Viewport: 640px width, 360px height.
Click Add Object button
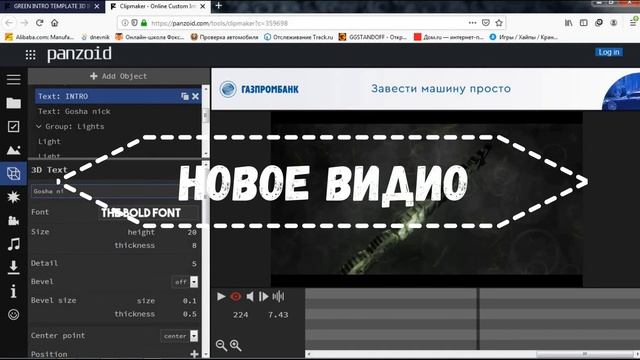118,76
